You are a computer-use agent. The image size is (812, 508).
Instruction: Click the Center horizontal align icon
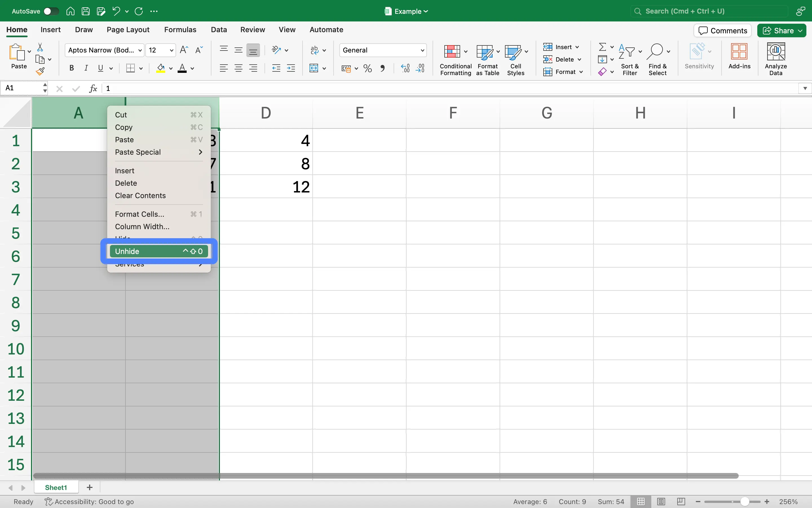click(x=238, y=68)
